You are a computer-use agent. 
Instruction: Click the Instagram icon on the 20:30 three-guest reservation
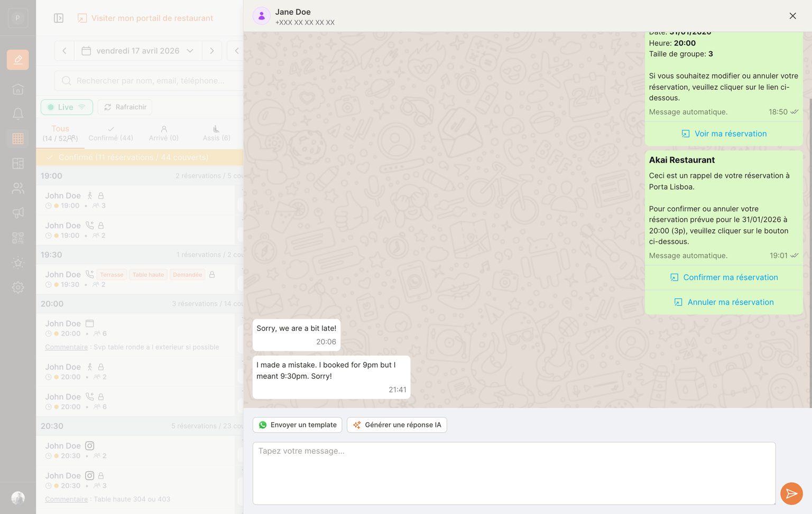point(90,475)
